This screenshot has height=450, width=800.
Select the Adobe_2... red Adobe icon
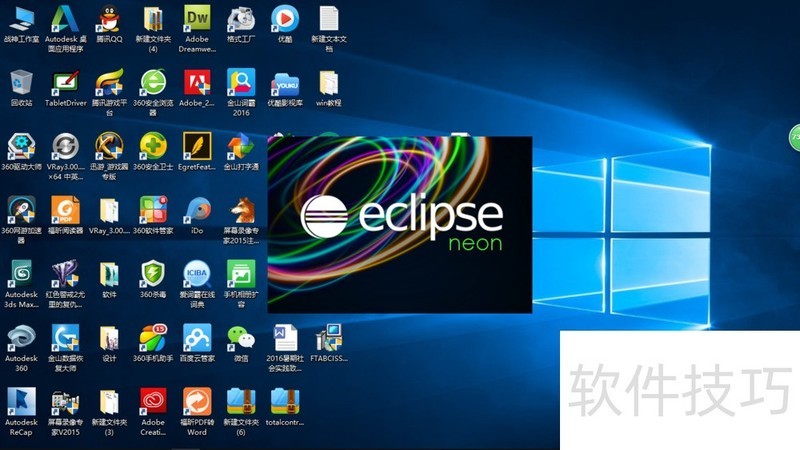pos(197,83)
